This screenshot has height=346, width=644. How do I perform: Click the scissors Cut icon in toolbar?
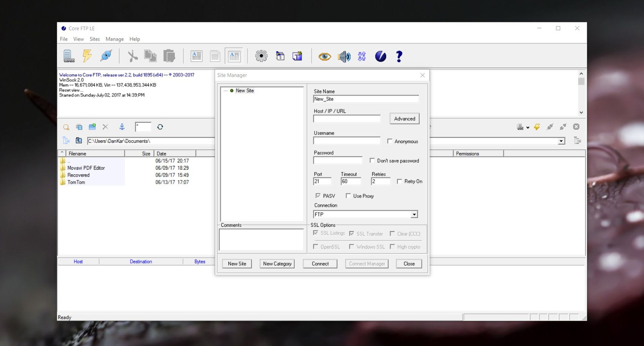(x=132, y=56)
